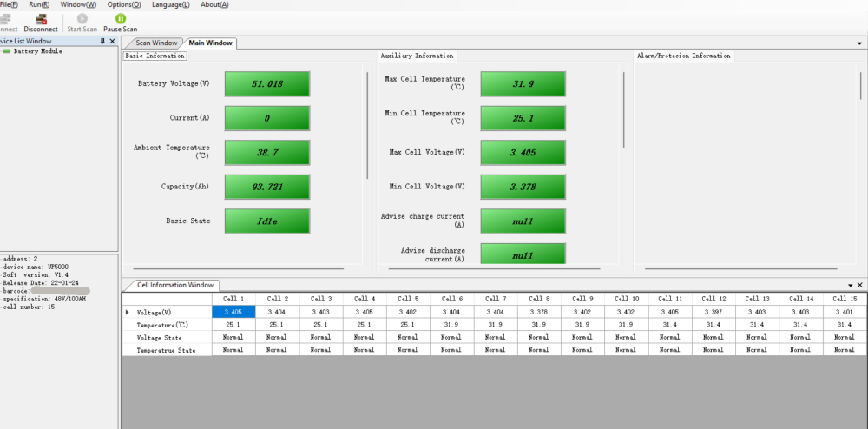This screenshot has width=868, height=429.
Task: Click the Pause Scan green icon
Action: pos(121,19)
